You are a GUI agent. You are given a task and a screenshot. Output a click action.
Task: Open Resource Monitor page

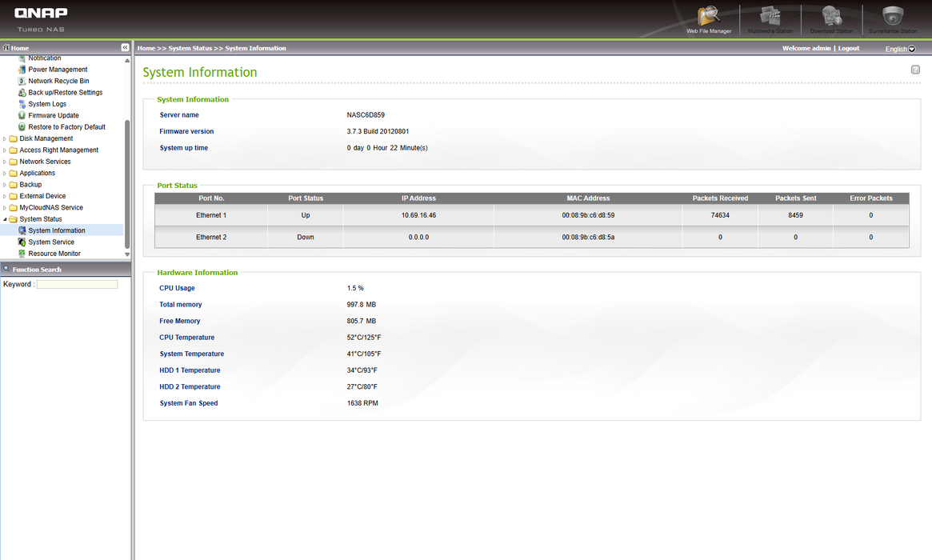(x=54, y=254)
